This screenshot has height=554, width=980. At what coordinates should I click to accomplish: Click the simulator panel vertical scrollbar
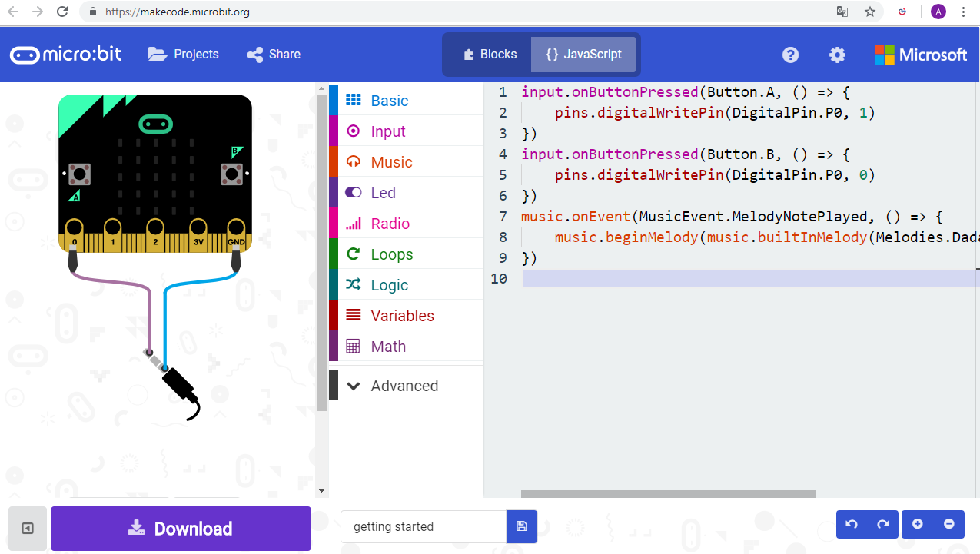tap(322, 254)
